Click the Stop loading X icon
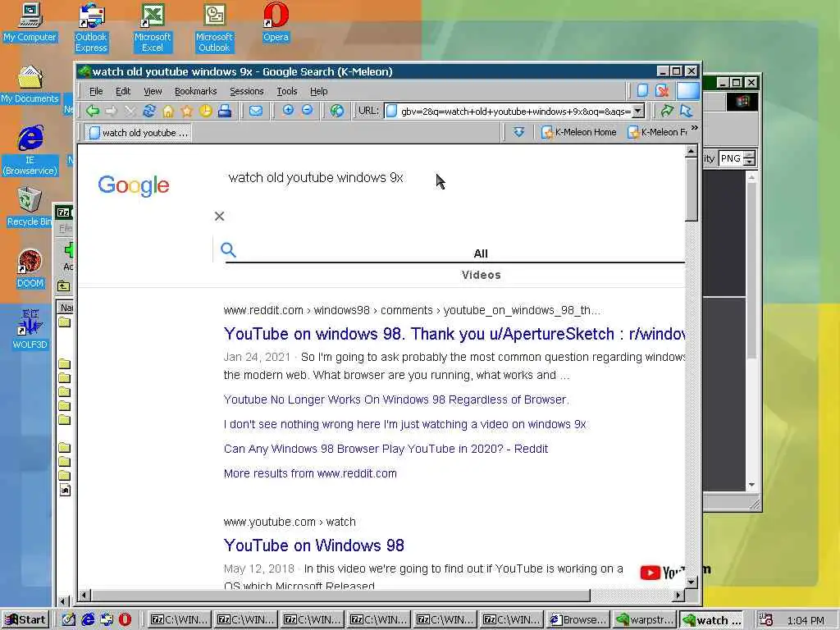The width and height of the screenshot is (840, 630). click(x=130, y=111)
